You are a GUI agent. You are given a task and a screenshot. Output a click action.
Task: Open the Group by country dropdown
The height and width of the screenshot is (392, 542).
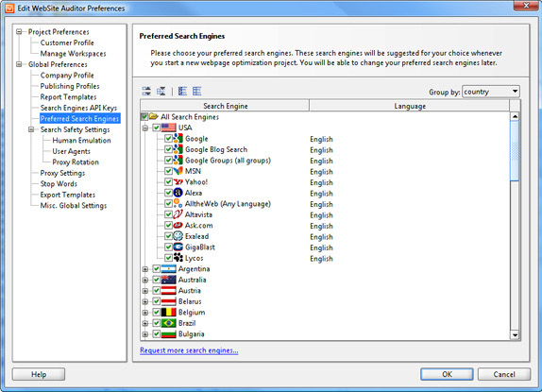[491, 92]
